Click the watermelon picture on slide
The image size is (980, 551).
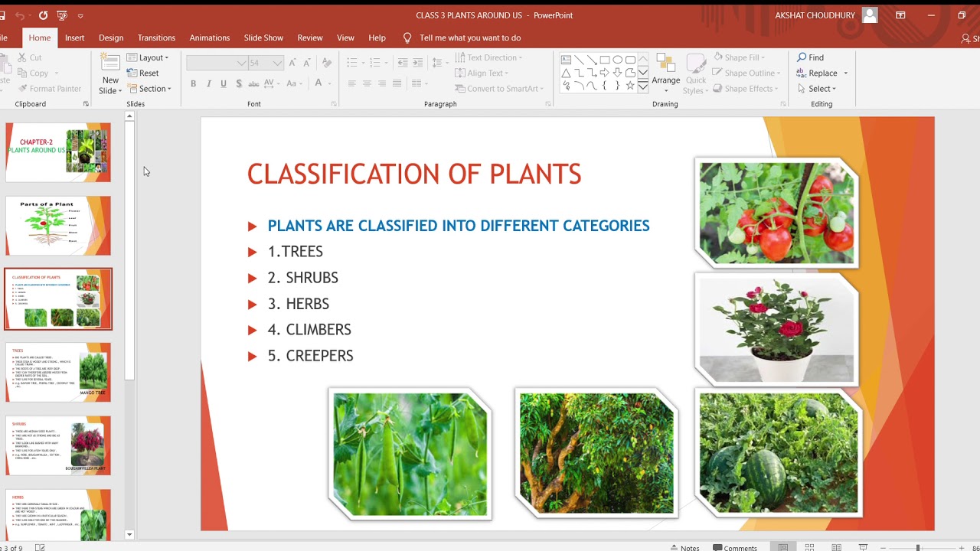[778, 452]
